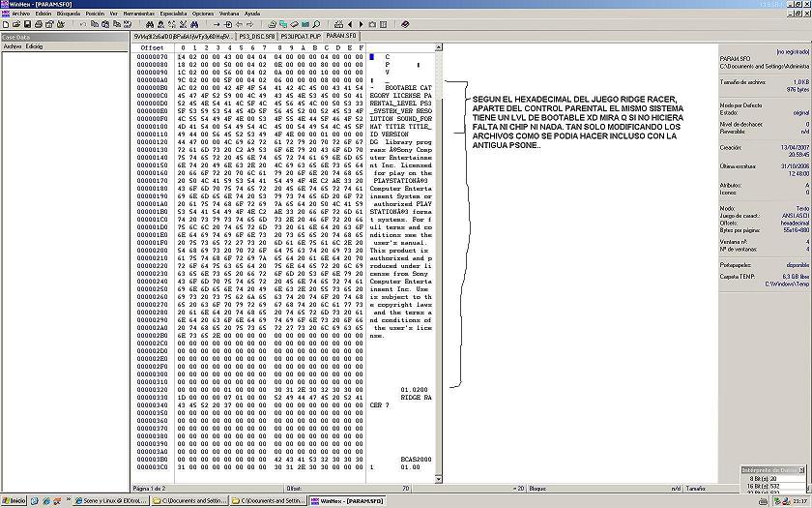Viewport: 812px width, 508px height.
Task: Open file Properties toolbar icon
Action: (49, 24)
